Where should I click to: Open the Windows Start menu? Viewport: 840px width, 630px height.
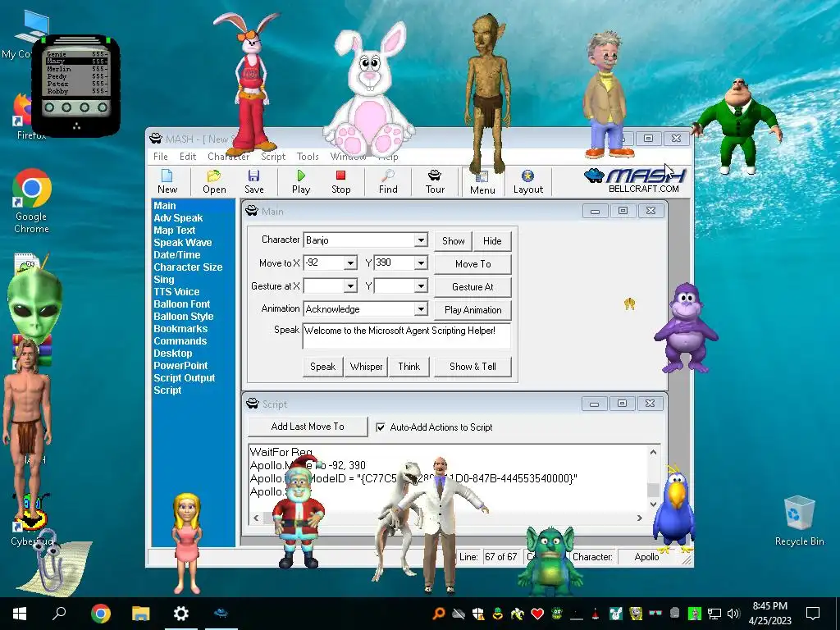(20, 614)
